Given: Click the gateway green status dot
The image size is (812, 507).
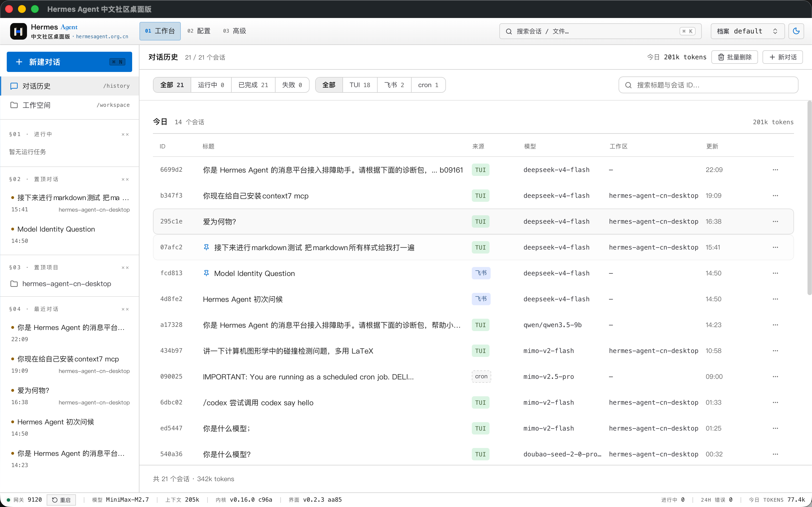Looking at the screenshot, I should point(8,500).
